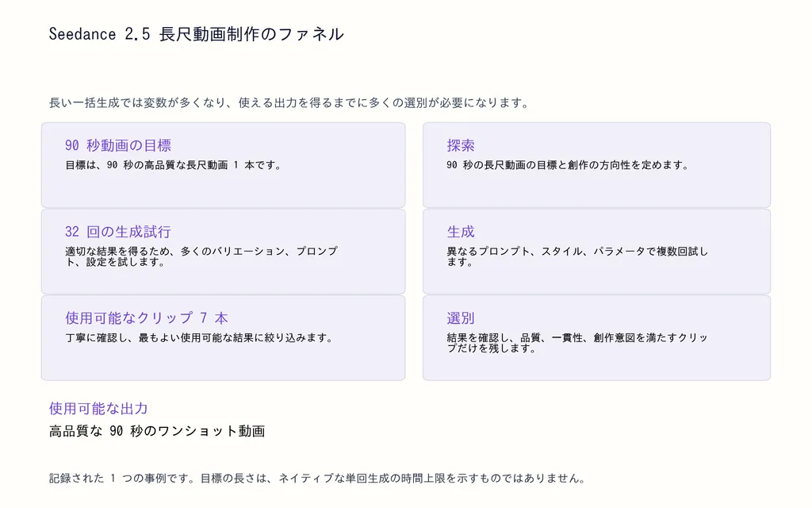This screenshot has height=508, width=812.
Task: Select the '生成' card heading
Action: click(x=461, y=232)
